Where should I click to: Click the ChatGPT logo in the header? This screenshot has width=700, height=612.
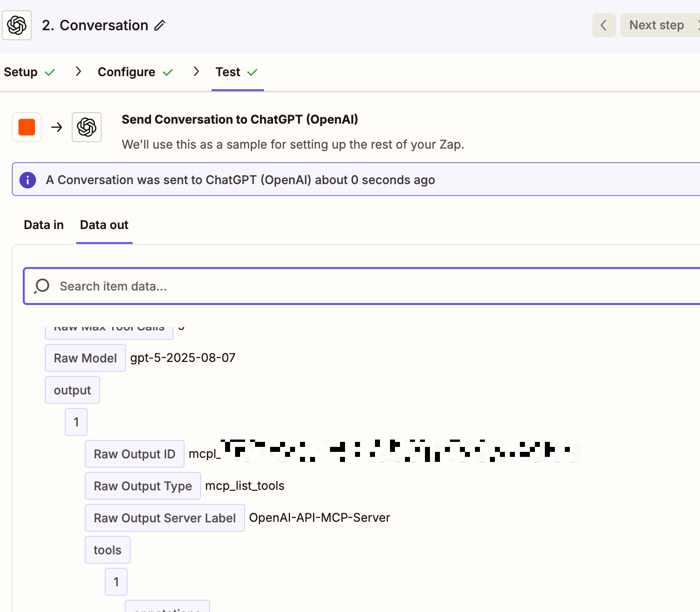click(x=17, y=25)
